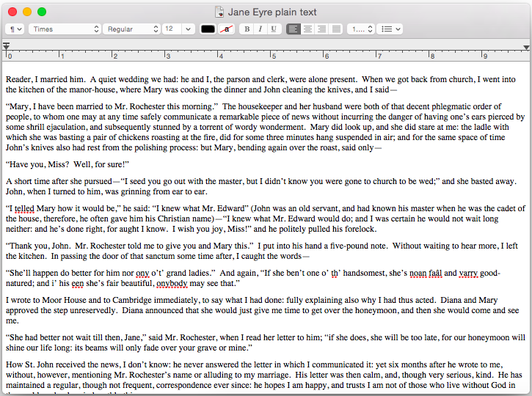Screen dimensions: 532x396
Task: Click the underlined words "noan faâl"
Action: click(426, 274)
